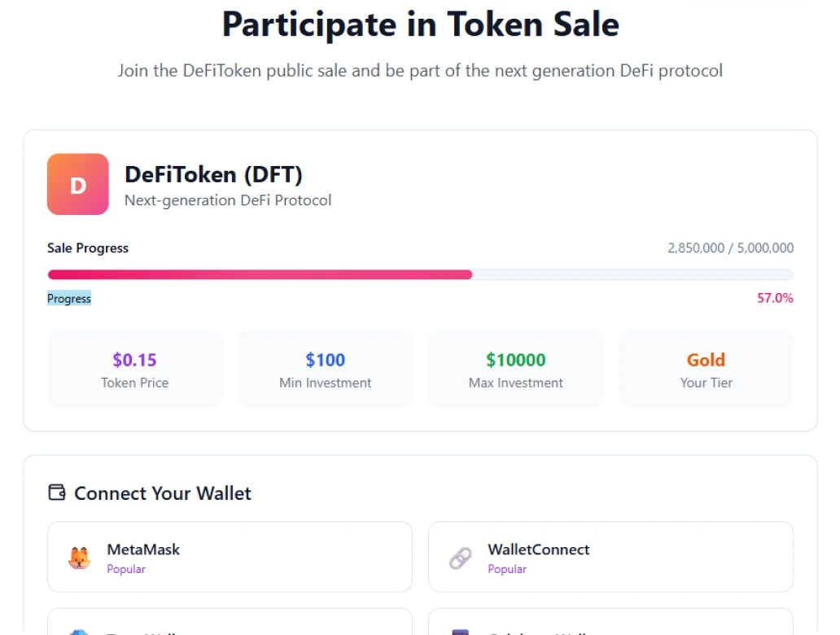Select the $0.15 Token Price card
This screenshot has height=635, width=840.
point(134,368)
